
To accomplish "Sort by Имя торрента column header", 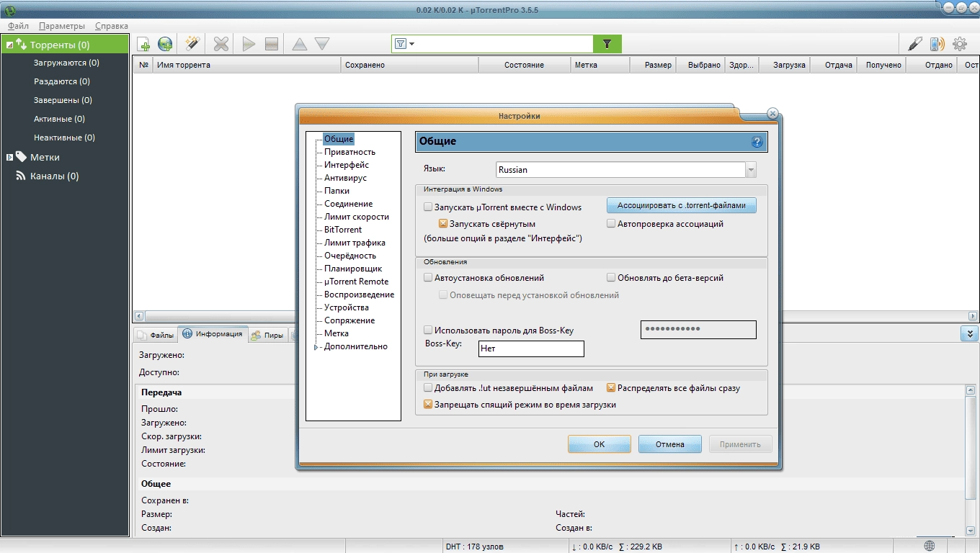I will click(246, 65).
